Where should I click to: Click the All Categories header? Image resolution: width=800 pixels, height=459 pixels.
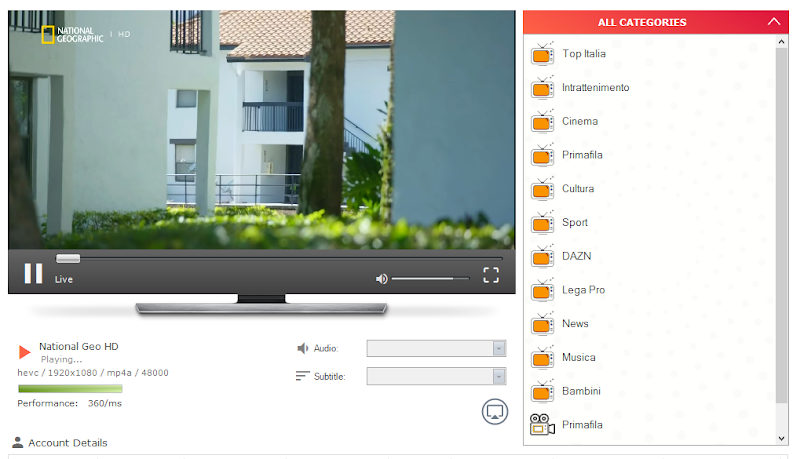[656, 22]
